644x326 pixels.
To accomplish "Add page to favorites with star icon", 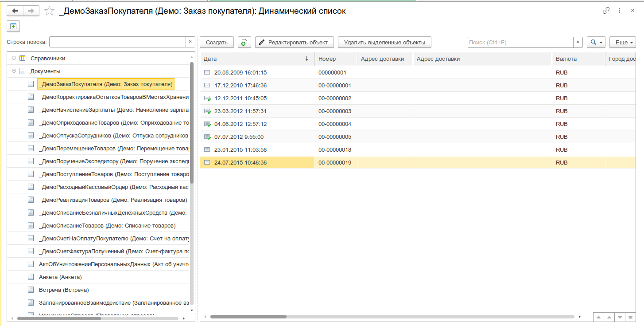I will (50, 11).
